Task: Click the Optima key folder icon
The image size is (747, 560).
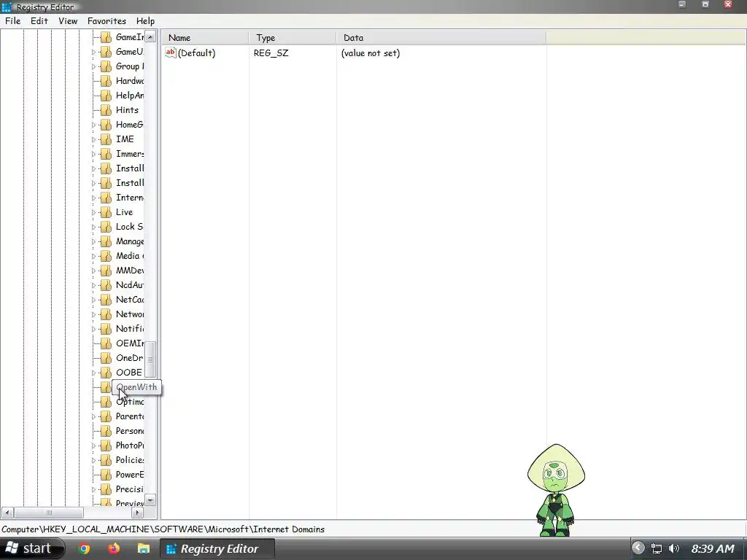Action: click(106, 402)
